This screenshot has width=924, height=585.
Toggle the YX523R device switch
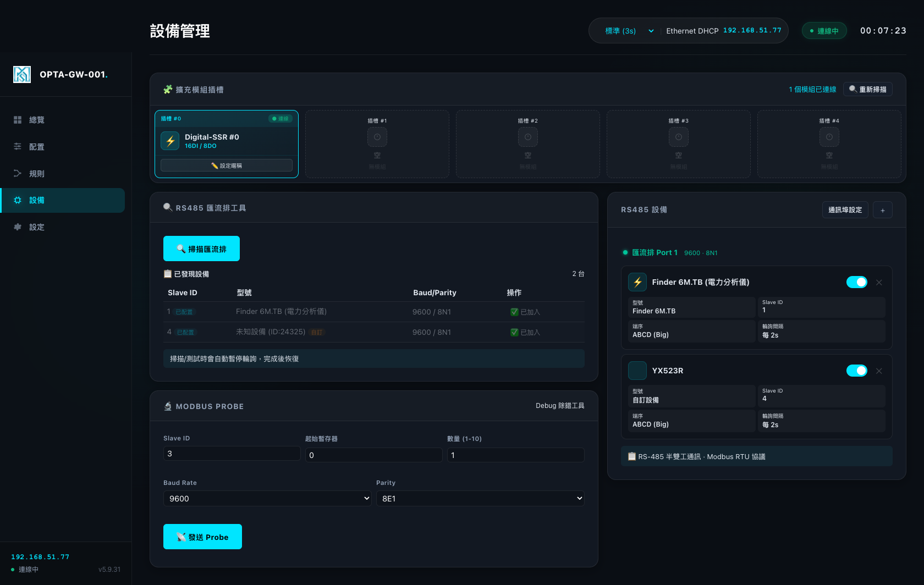(x=856, y=371)
